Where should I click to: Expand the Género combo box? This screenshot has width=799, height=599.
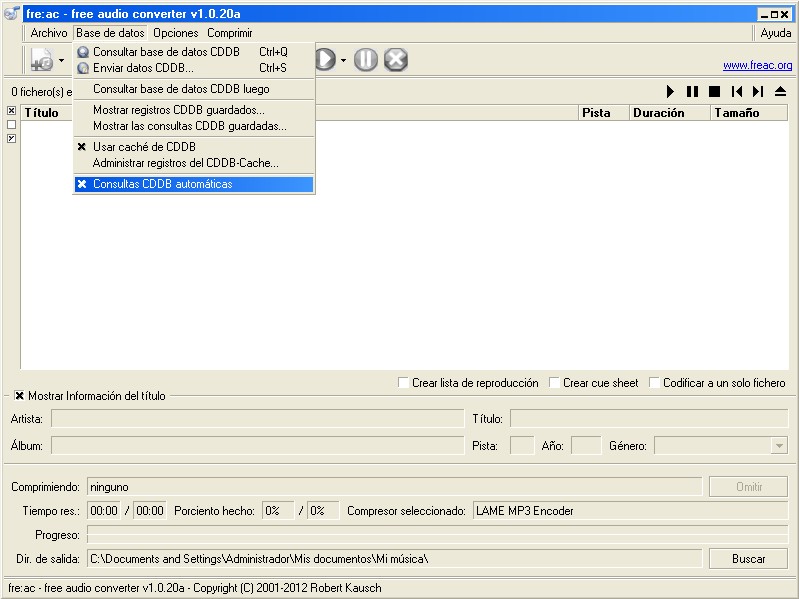click(779, 446)
